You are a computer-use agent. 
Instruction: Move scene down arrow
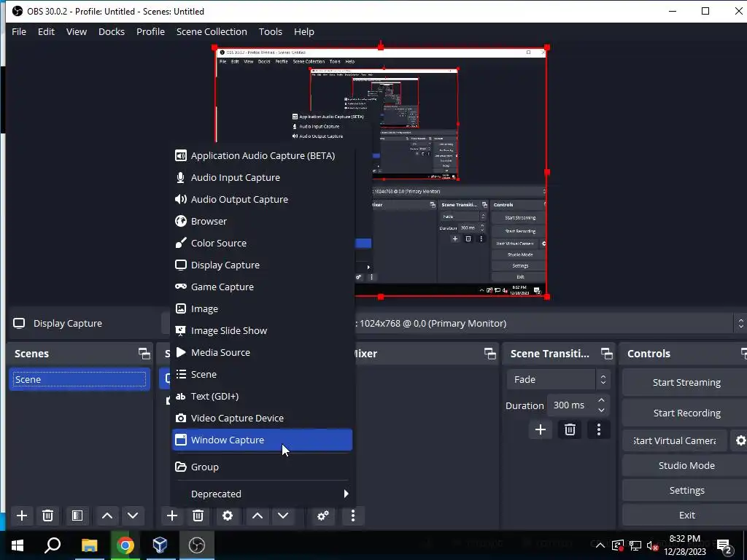click(133, 516)
